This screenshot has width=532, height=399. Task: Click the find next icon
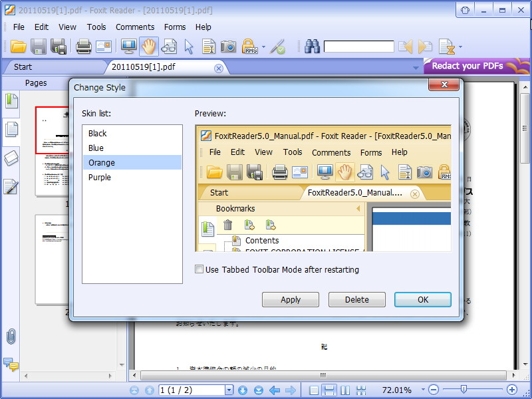coord(425,47)
